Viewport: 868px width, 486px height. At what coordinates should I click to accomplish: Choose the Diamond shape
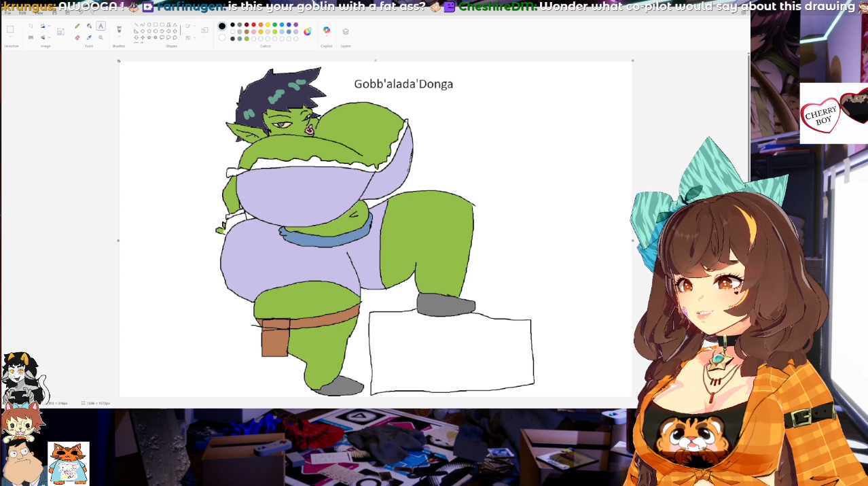click(x=143, y=31)
